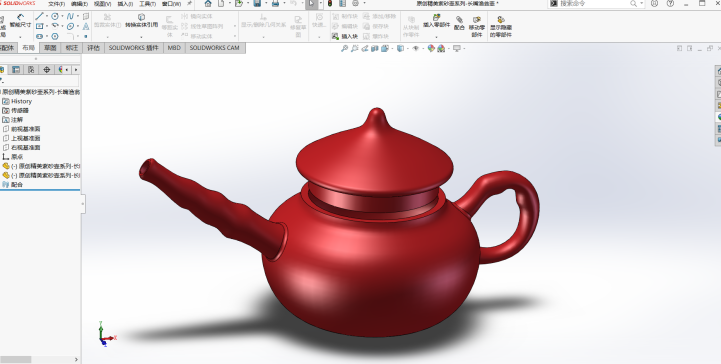Screen dimensions: 721x364
Task: Select the 原点 origin item
Action: click(13, 157)
